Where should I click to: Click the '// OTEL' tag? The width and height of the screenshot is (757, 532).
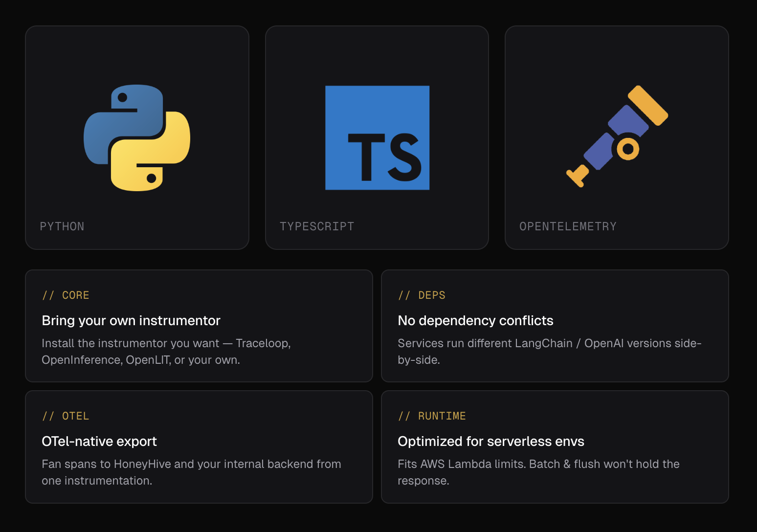click(66, 416)
